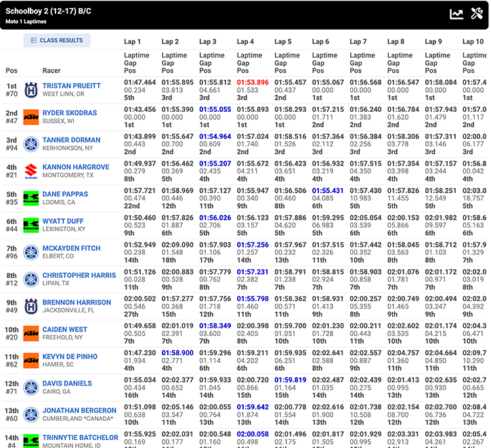Screen dimensions: 491x448
Task: Select red best lap time 01:53.896
Action: [x=253, y=83]
